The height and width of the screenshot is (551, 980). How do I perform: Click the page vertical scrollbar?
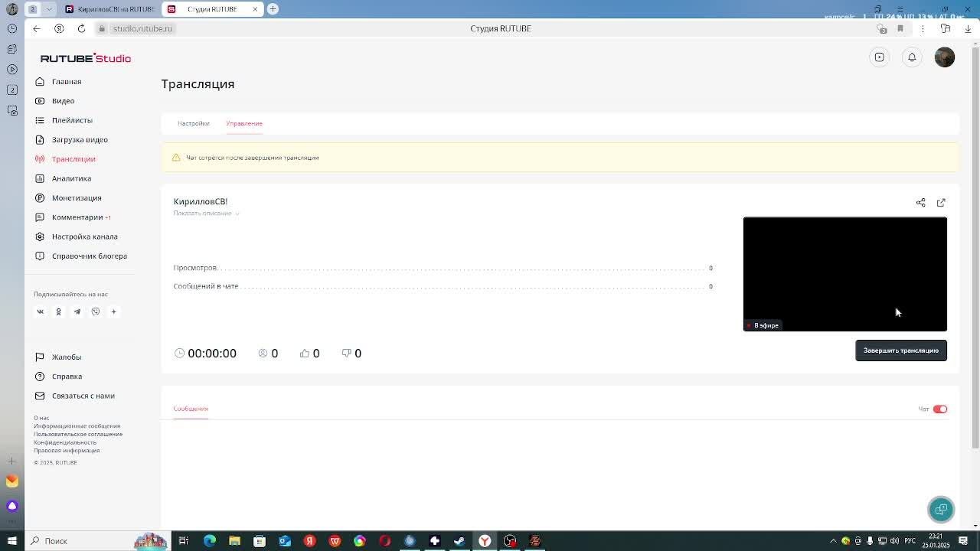pyautogui.click(x=975, y=247)
